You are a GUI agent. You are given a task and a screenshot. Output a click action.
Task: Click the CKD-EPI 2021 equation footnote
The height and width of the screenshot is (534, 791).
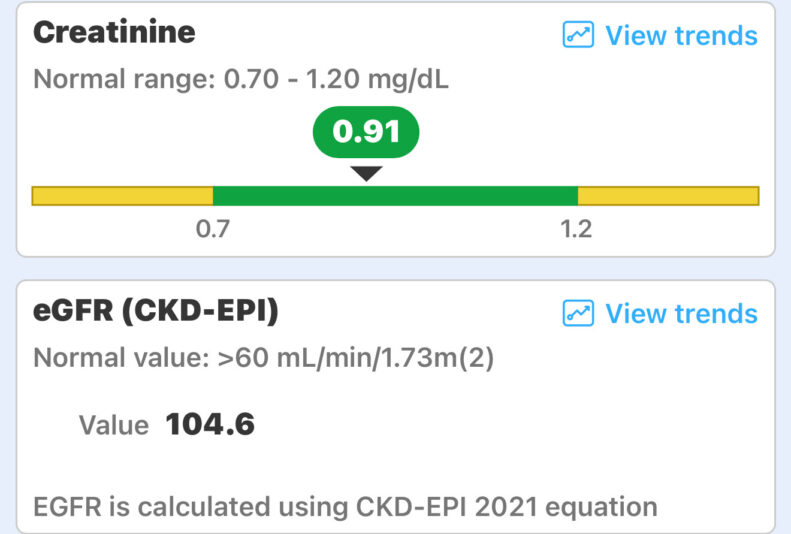(x=345, y=506)
